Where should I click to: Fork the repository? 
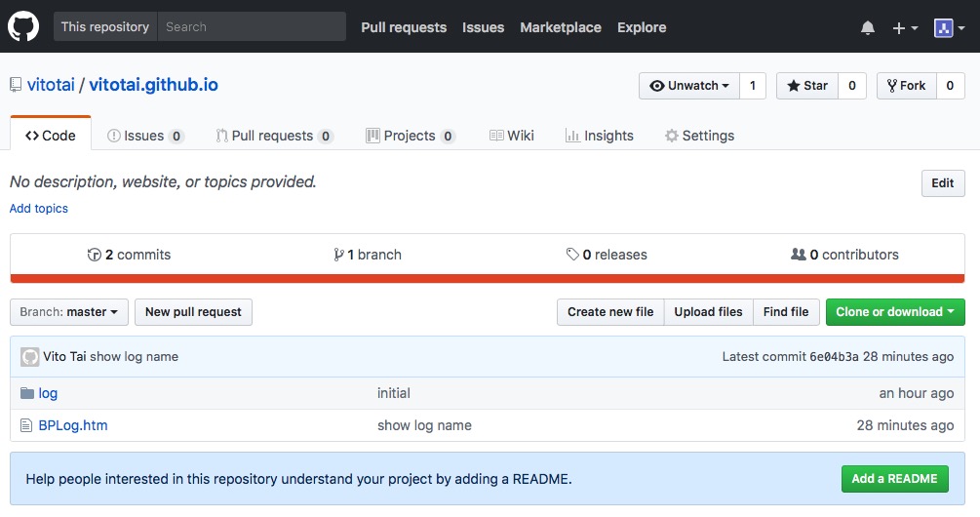pos(906,86)
